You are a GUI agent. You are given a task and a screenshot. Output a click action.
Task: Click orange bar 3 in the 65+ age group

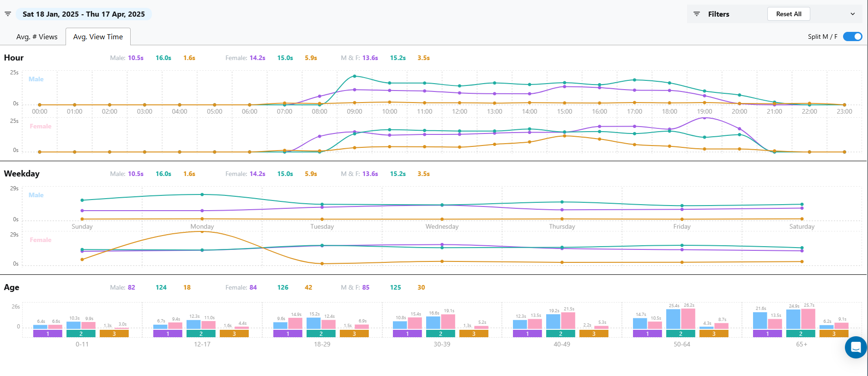[834, 334]
